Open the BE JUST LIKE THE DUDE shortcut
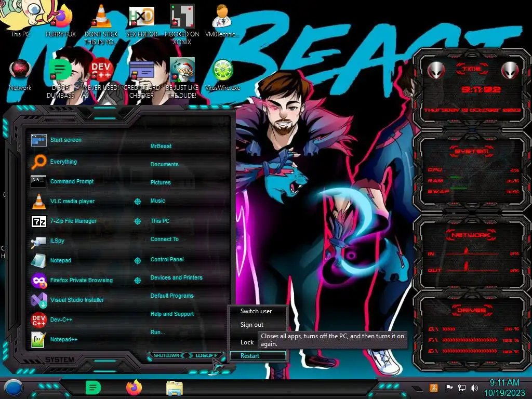Image resolution: width=532 pixels, height=399 pixels. click(x=182, y=78)
